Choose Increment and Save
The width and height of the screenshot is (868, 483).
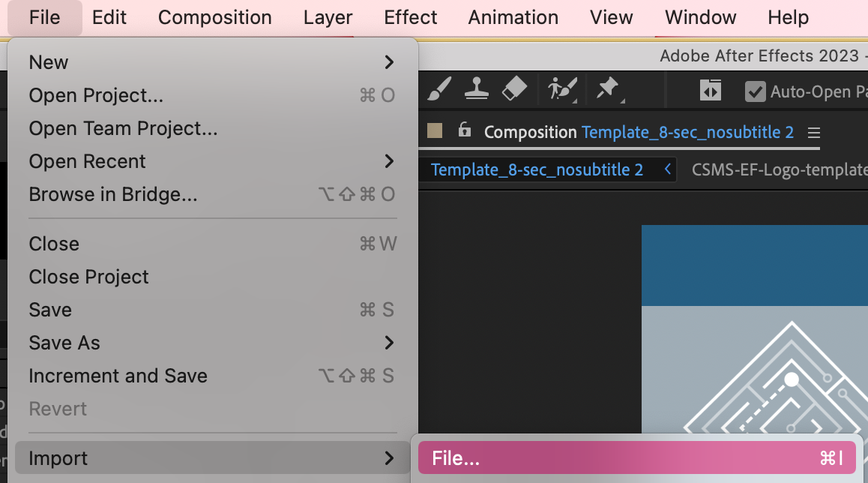(213, 376)
